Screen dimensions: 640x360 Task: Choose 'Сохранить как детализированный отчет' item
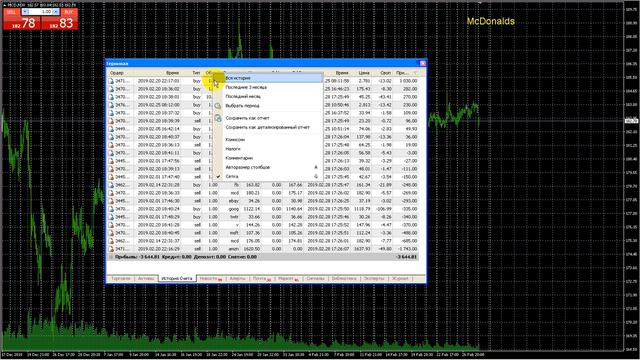click(x=268, y=127)
